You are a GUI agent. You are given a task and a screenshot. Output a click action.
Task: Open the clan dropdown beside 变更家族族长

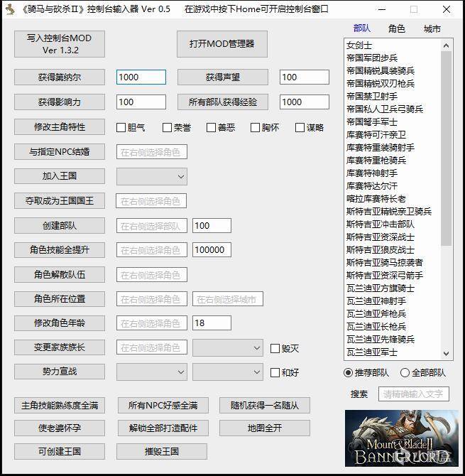(x=227, y=347)
